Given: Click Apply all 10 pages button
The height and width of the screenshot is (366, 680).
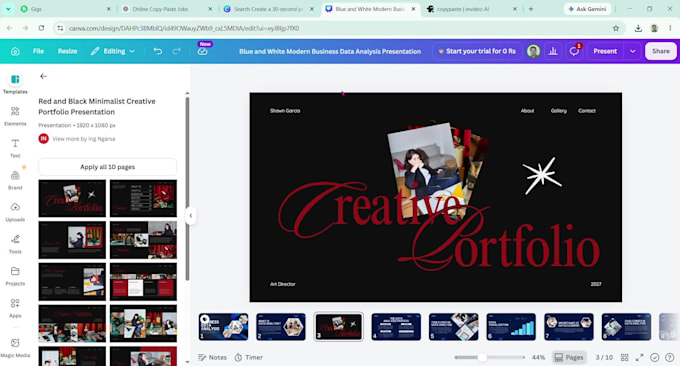Looking at the screenshot, I should coord(108,167).
